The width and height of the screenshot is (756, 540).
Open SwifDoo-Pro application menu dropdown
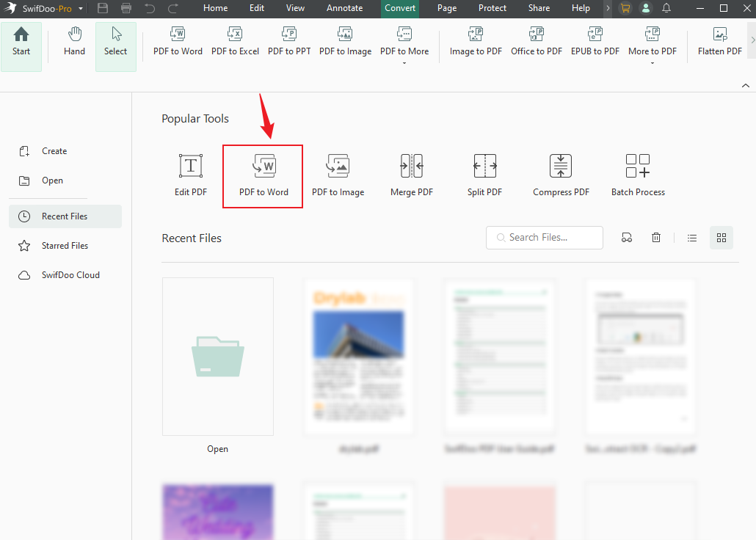[81, 9]
